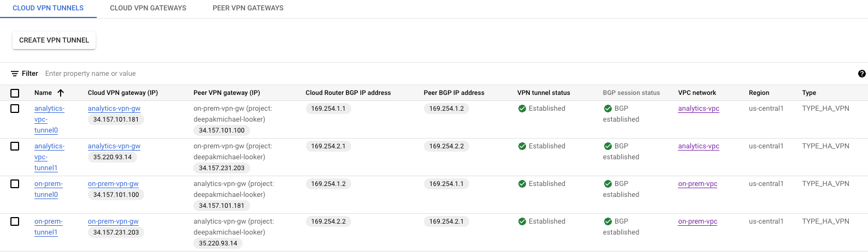Open the help question mark icon
This screenshot has width=868, height=252.
click(x=861, y=74)
